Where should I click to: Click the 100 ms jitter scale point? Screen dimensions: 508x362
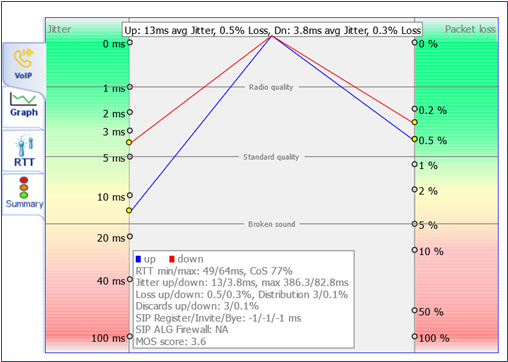pyautogui.click(x=130, y=336)
